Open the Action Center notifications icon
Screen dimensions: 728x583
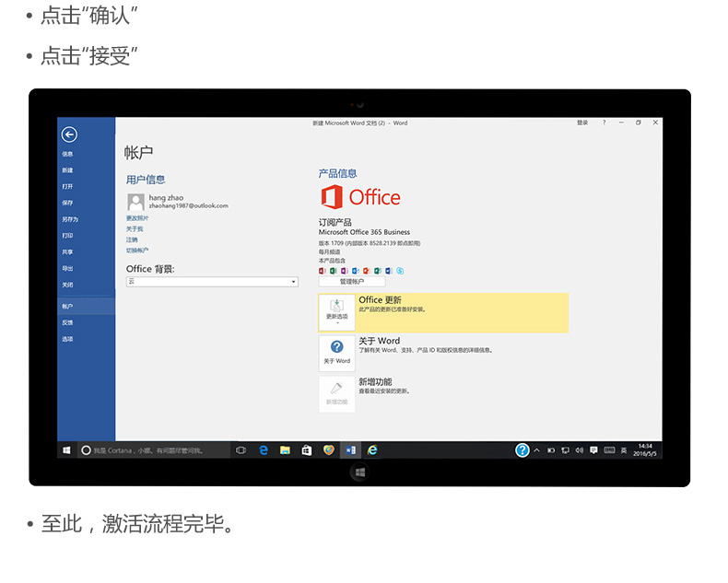(x=593, y=450)
